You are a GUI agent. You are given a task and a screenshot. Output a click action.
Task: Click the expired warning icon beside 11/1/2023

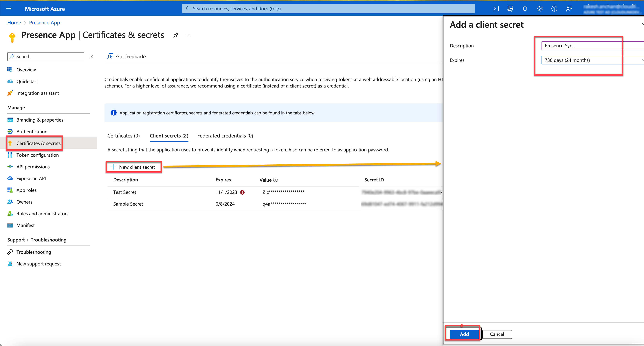tap(242, 192)
